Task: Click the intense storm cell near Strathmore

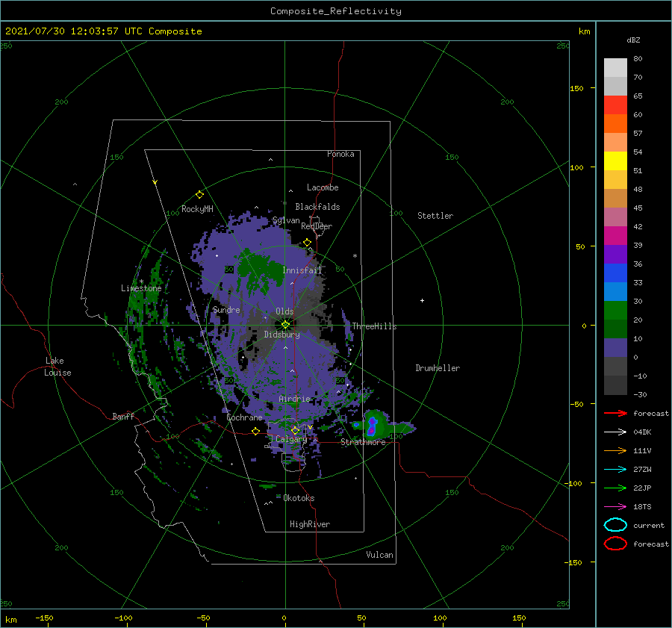Action: [x=372, y=426]
